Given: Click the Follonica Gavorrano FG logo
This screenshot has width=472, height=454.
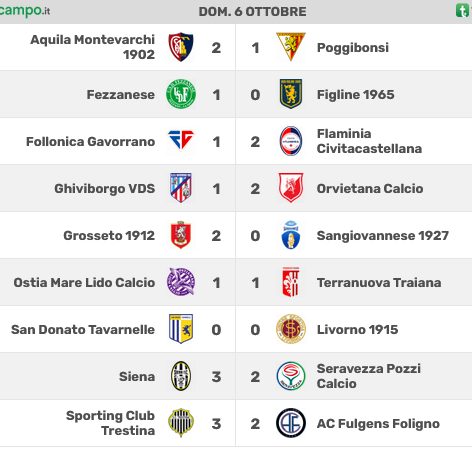Looking at the screenshot, I should coord(181,140).
